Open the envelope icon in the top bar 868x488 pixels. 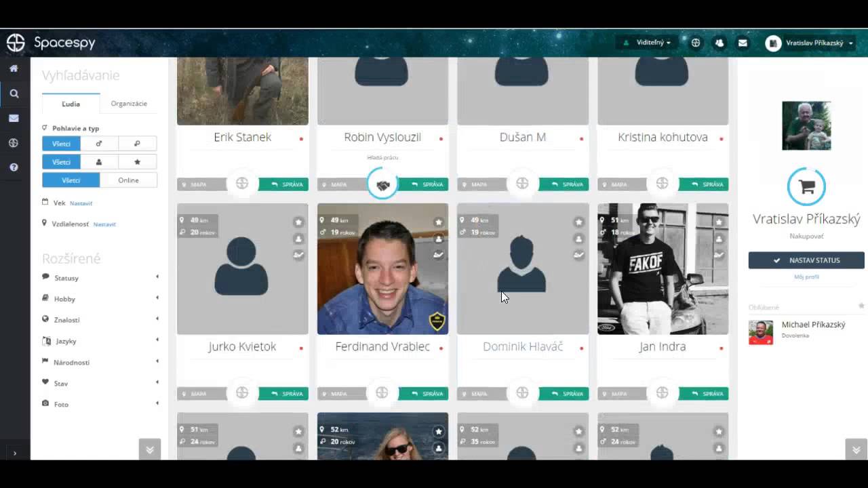pyautogui.click(x=743, y=43)
